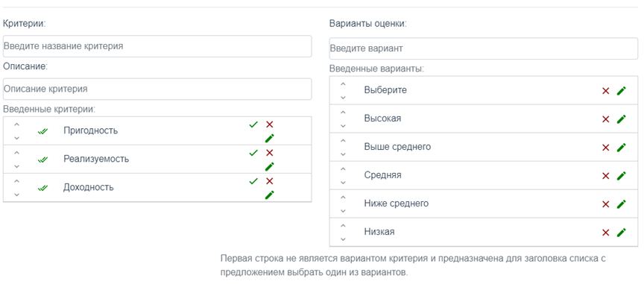
Task: Delete the Пригодность criterion with red cross
Action: coord(269,124)
